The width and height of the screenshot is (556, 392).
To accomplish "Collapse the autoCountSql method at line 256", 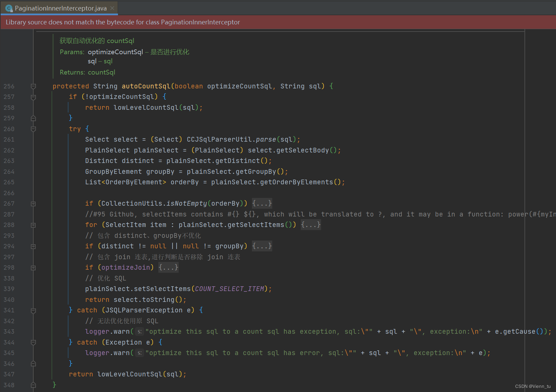I will (33, 86).
